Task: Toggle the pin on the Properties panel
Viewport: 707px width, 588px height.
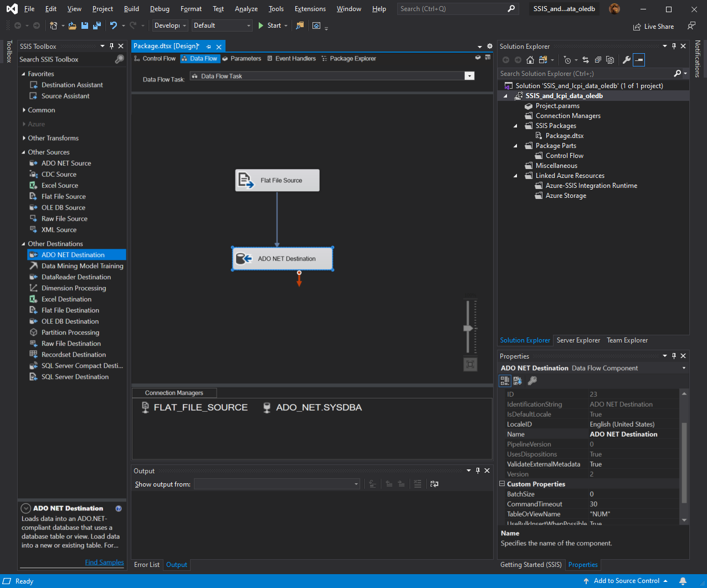Action: pyautogui.click(x=674, y=356)
